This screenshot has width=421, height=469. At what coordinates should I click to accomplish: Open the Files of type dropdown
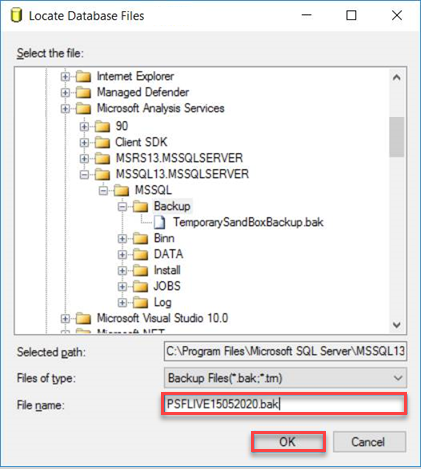tap(398, 378)
